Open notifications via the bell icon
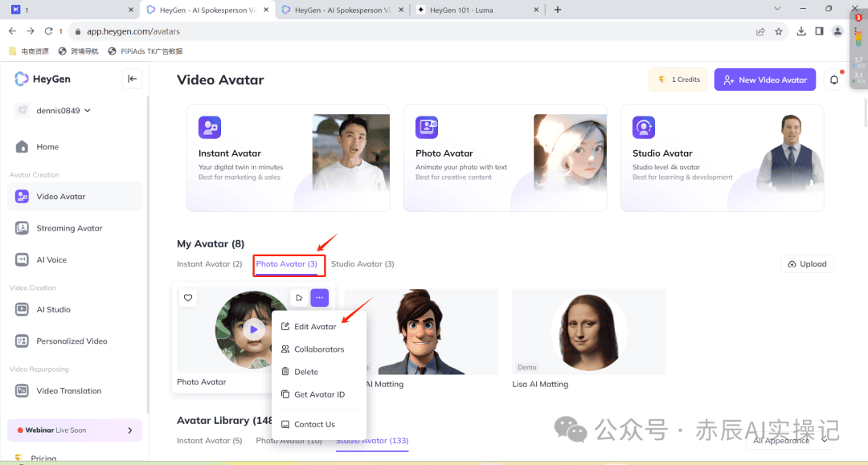Image resolution: width=868 pixels, height=465 pixels. point(833,79)
